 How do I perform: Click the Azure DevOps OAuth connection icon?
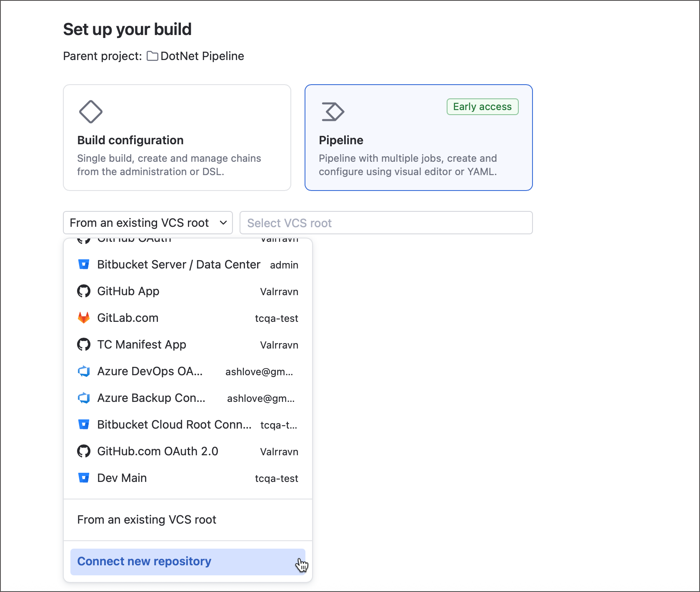point(84,371)
